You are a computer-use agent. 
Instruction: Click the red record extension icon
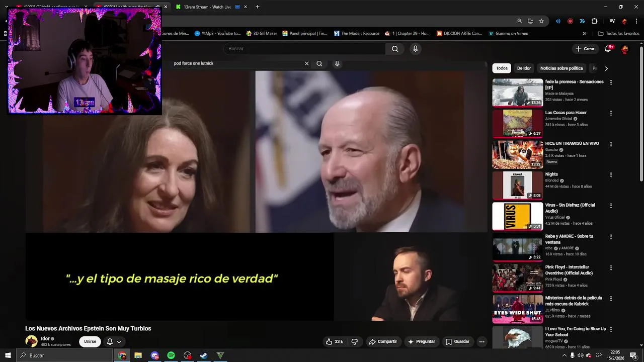[x=570, y=21]
